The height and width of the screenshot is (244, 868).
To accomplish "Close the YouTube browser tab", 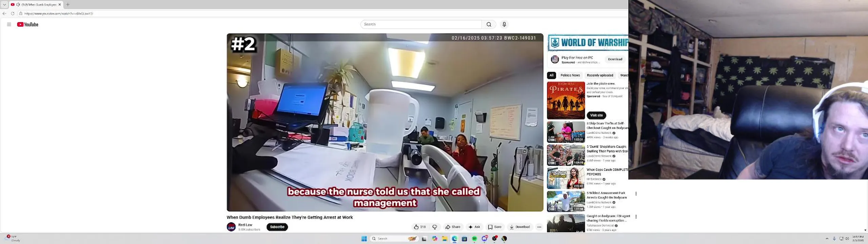I will [60, 4].
